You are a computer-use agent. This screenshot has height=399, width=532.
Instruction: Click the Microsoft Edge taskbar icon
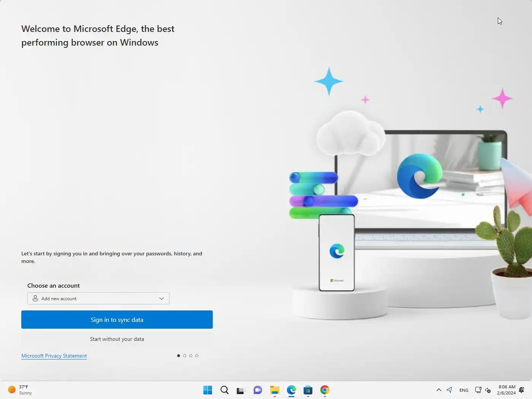291,390
